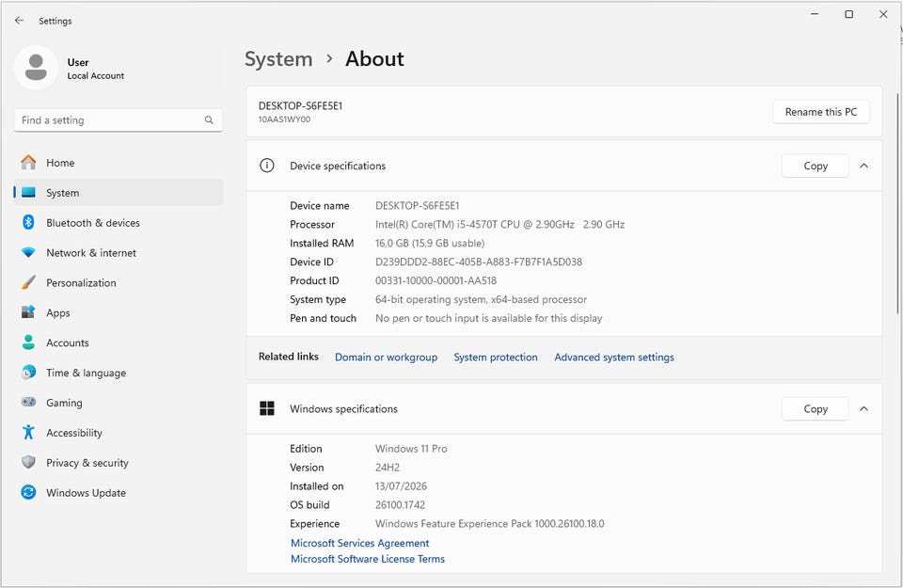Viewport: 903px width, 588px height.
Task: Collapse the Windows specifications section
Action: coord(863,409)
